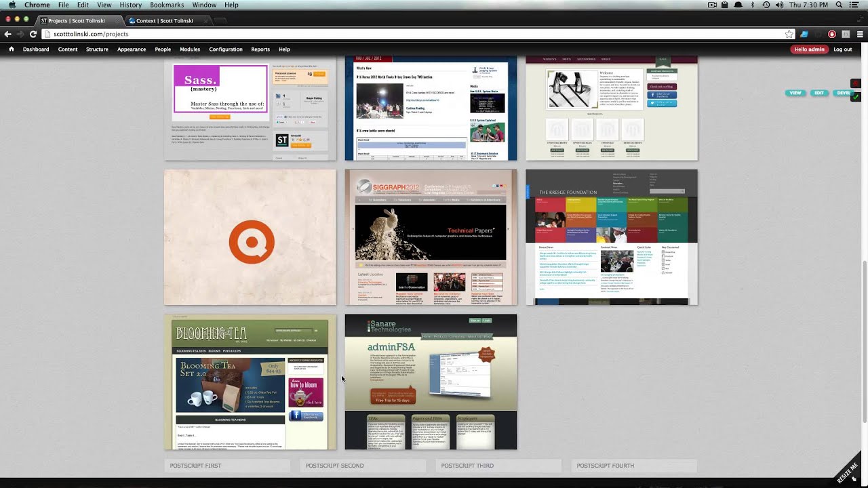Open a new browser tab
Image resolution: width=868 pixels, height=488 pixels.
pos(222,21)
